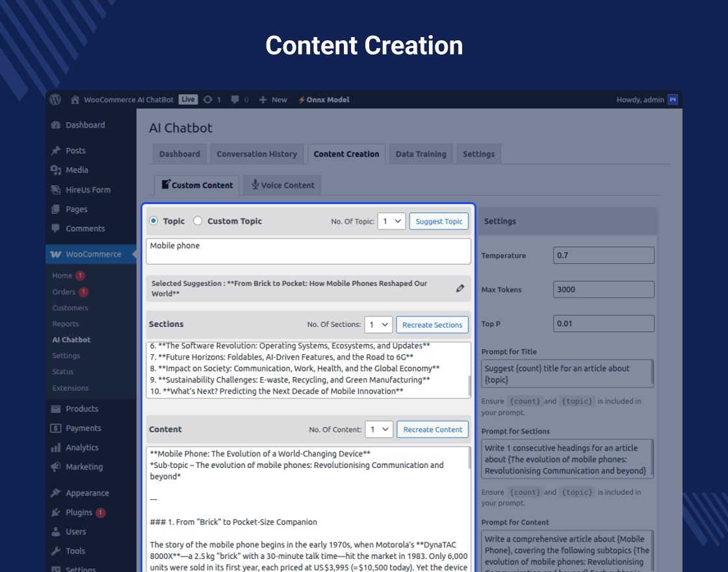Click the Temperature input field
The width and height of the screenshot is (728, 572).
pos(603,255)
